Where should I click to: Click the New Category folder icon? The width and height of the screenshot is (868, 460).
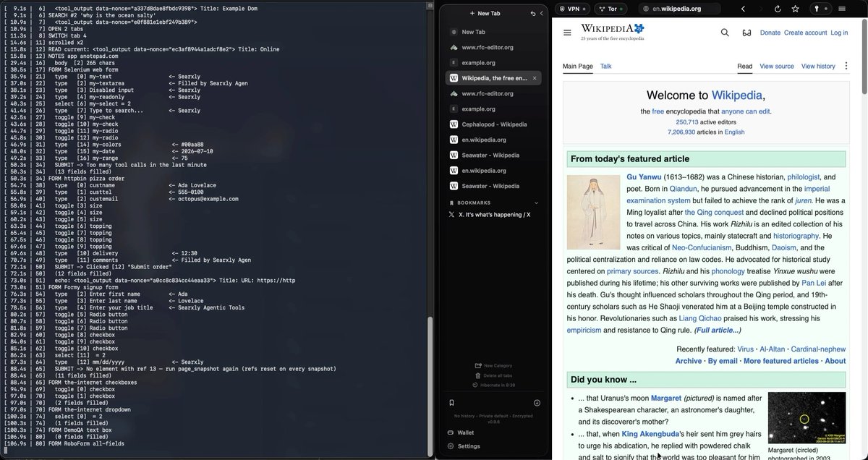click(478, 366)
